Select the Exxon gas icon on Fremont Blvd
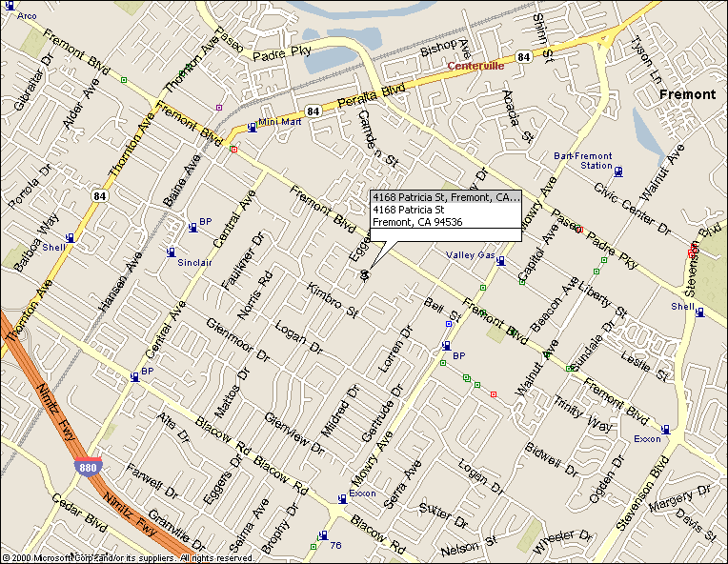 click(665, 430)
